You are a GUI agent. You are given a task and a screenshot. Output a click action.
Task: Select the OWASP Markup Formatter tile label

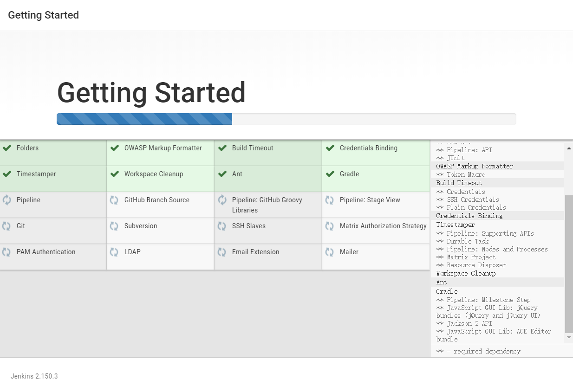[163, 148]
